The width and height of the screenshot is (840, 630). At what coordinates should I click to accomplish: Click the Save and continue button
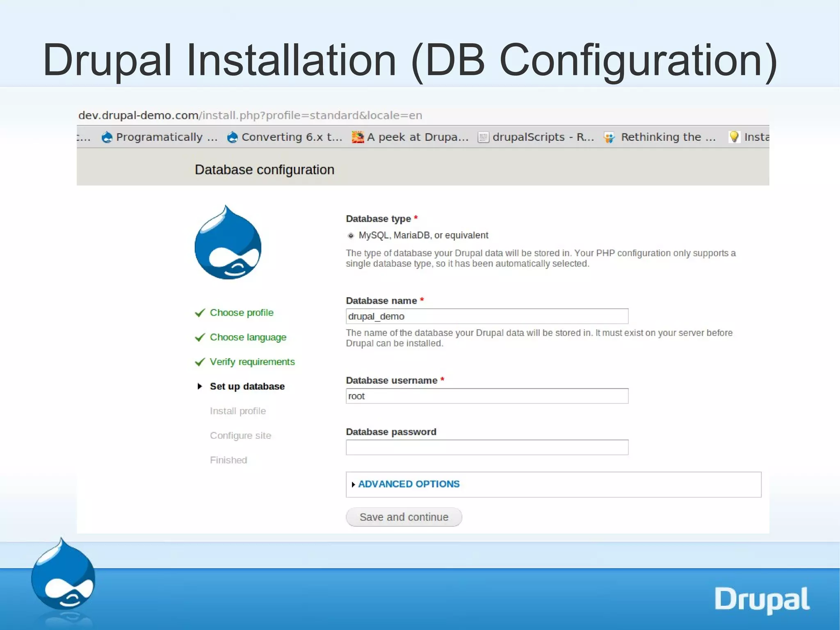(404, 517)
